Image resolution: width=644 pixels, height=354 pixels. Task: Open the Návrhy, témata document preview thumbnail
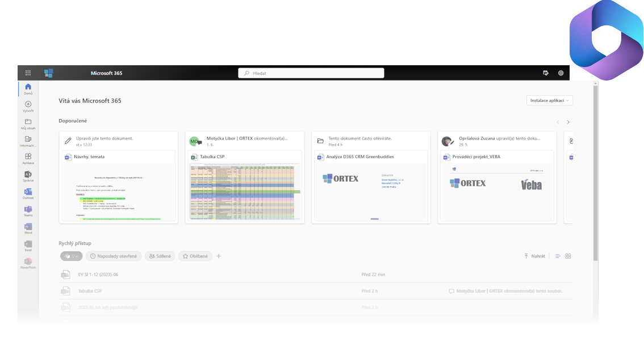[119, 192]
